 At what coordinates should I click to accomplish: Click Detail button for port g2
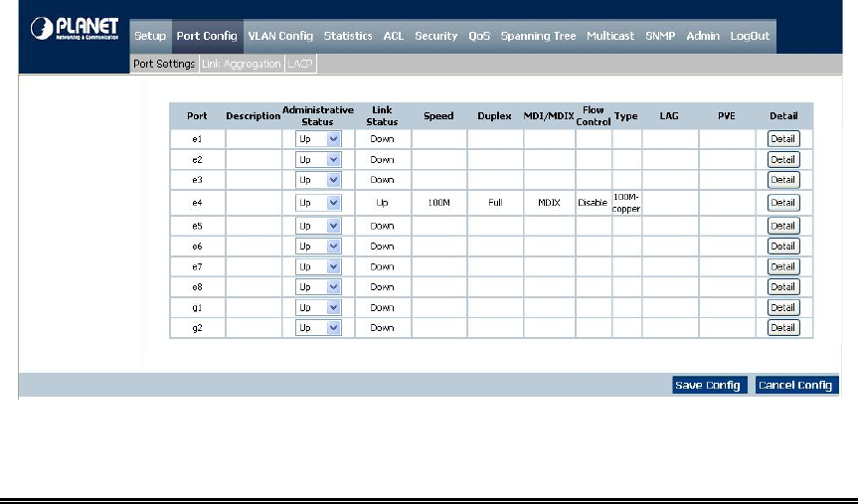click(x=783, y=328)
